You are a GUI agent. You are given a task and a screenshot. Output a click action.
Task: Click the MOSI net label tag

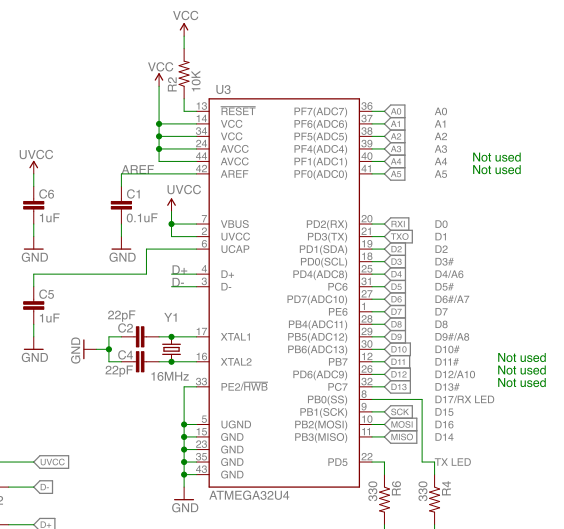pos(400,424)
